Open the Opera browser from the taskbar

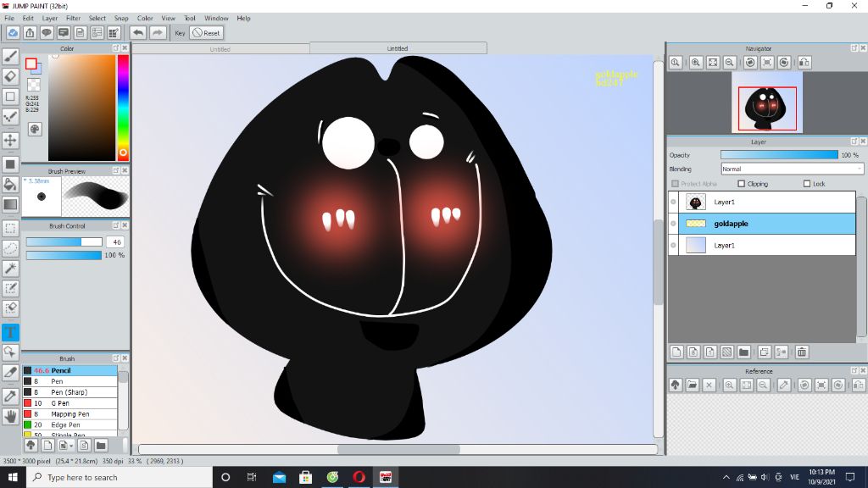[x=359, y=477]
